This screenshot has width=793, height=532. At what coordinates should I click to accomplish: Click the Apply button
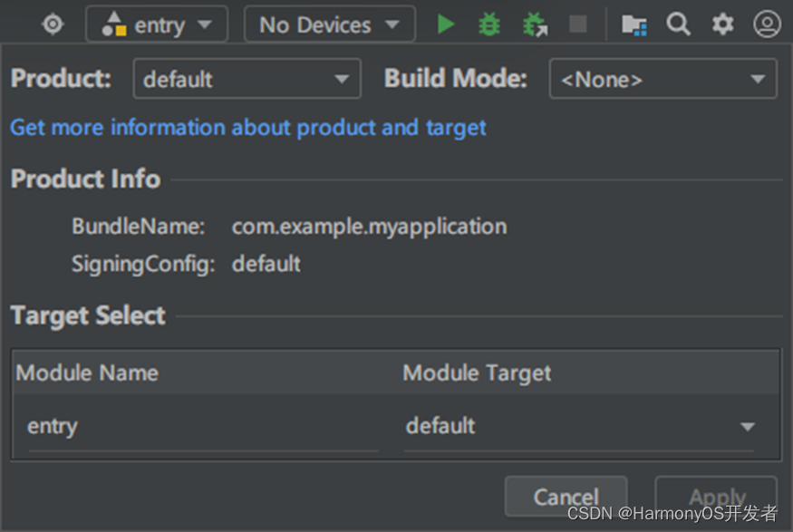click(716, 496)
